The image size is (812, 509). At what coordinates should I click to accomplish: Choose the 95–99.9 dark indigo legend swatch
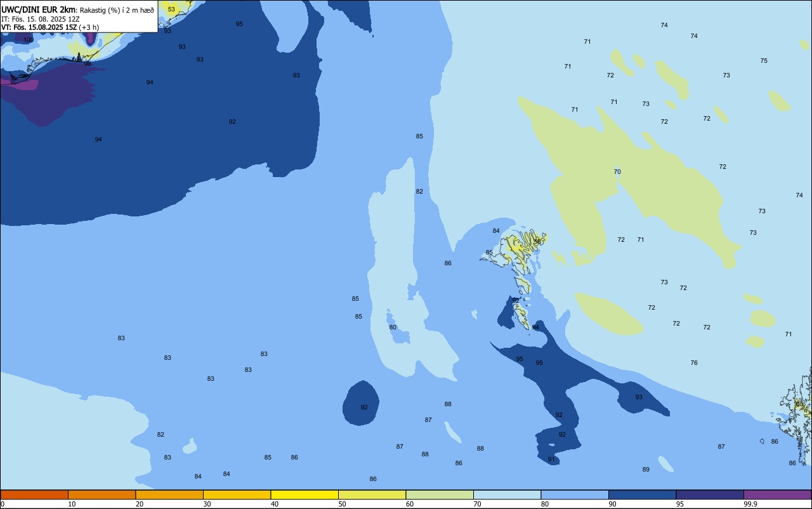point(710,494)
